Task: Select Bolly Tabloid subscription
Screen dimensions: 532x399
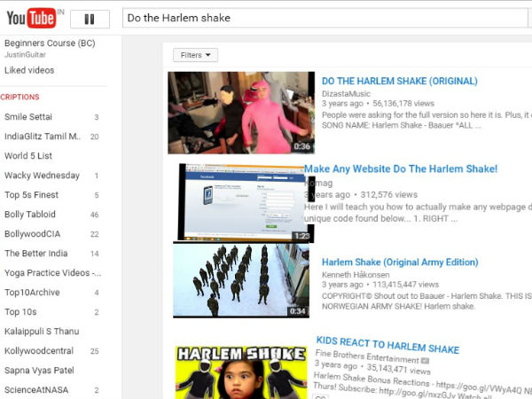Action: [x=30, y=215]
